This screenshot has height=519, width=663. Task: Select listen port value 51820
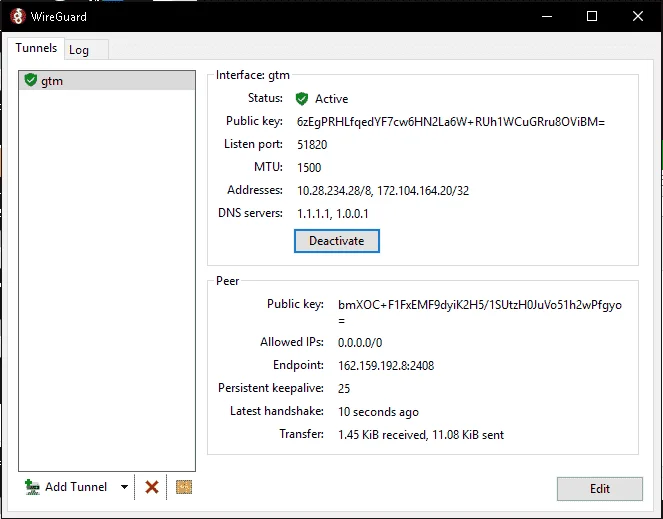pyautogui.click(x=312, y=145)
